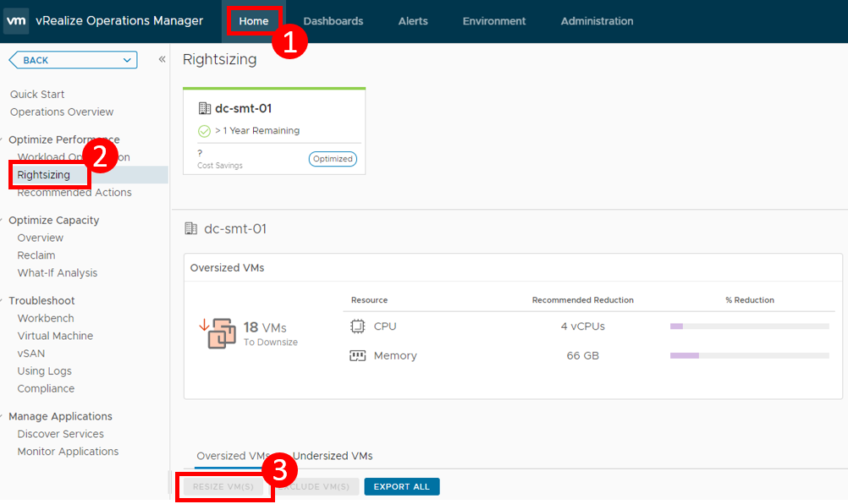Open Quick Start in sidebar
This screenshot has width=848, height=504.
[37, 94]
